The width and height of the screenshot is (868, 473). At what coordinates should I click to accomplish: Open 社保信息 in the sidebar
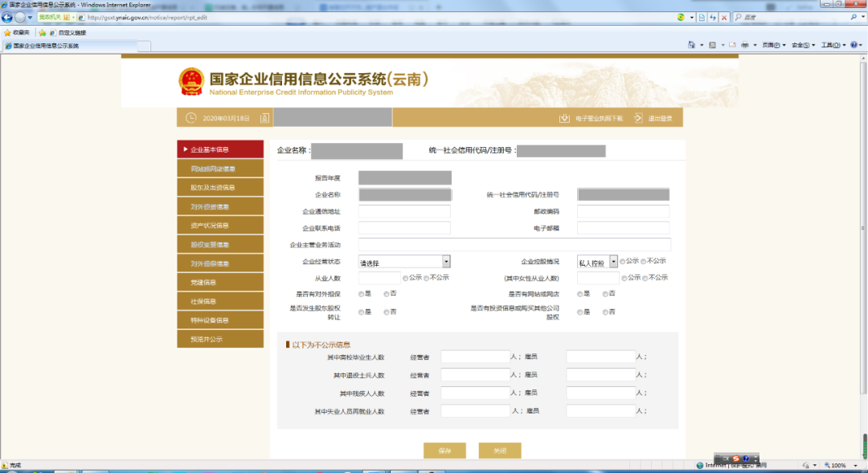pyautogui.click(x=220, y=301)
